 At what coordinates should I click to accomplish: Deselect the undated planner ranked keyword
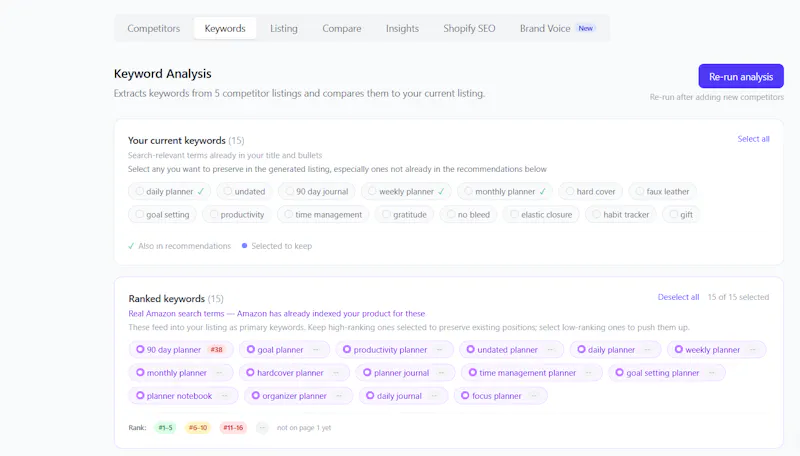coord(511,349)
